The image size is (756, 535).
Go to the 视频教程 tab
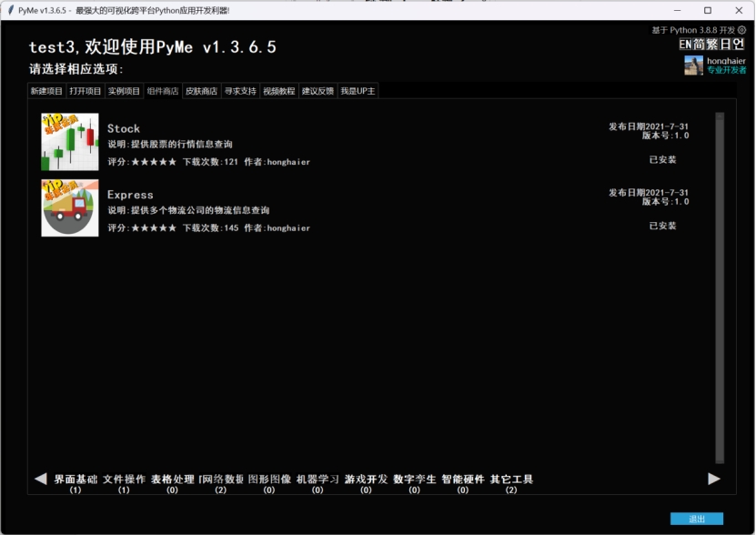coord(278,91)
